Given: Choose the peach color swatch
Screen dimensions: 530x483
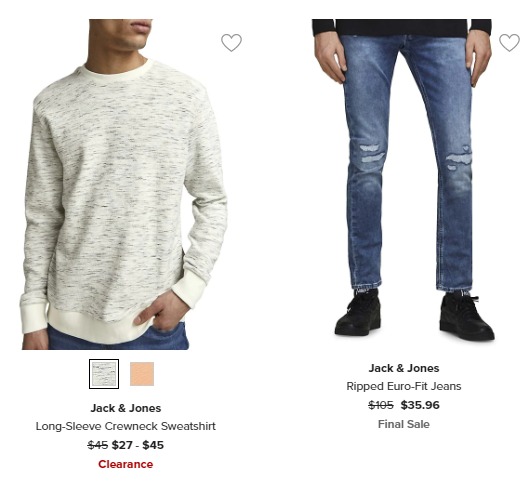Looking at the screenshot, I should click(x=142, y=374).
